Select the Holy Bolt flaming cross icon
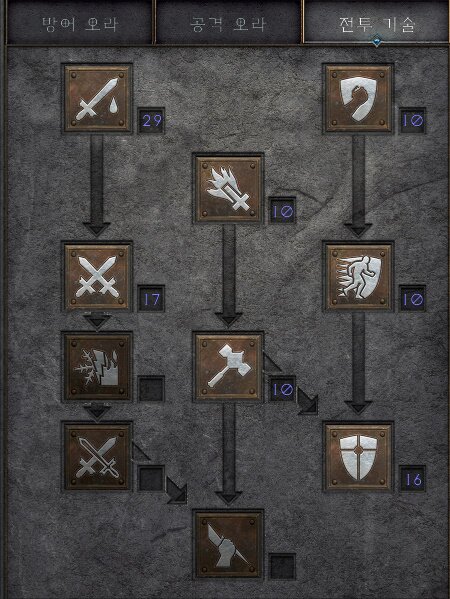This screenshot has height=599, width=450. point(228,189)
